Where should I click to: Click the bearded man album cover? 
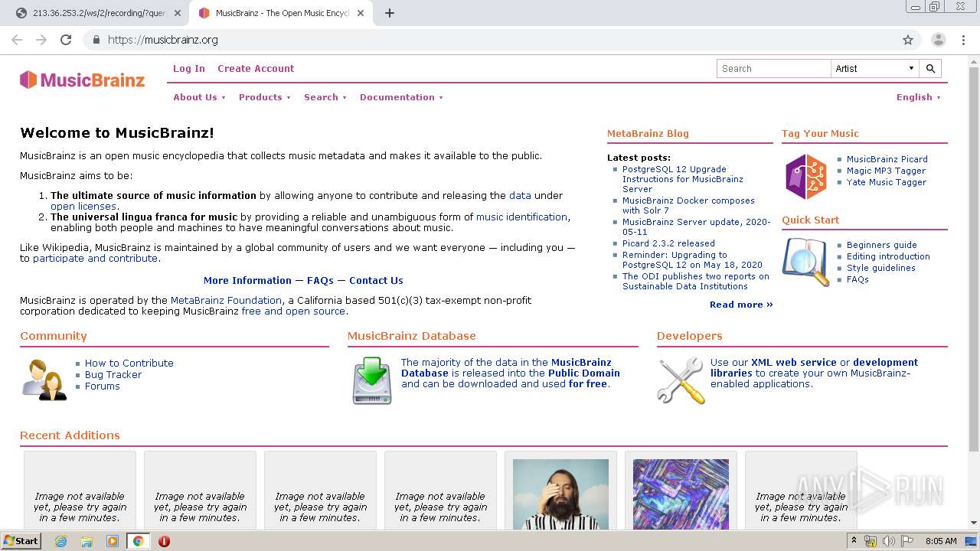coord(560,494)
